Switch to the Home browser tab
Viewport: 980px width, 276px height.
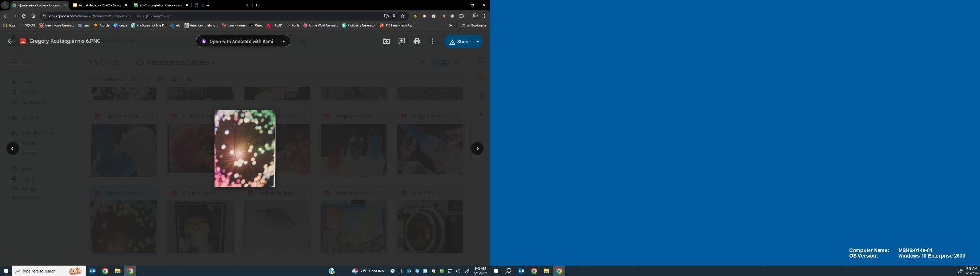[x=221, y=5]
